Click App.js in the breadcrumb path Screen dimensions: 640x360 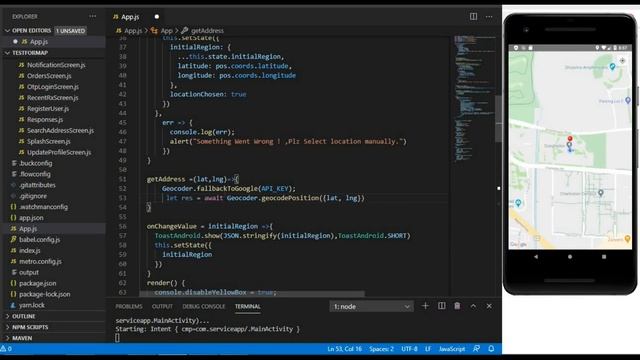coord(133,31)
